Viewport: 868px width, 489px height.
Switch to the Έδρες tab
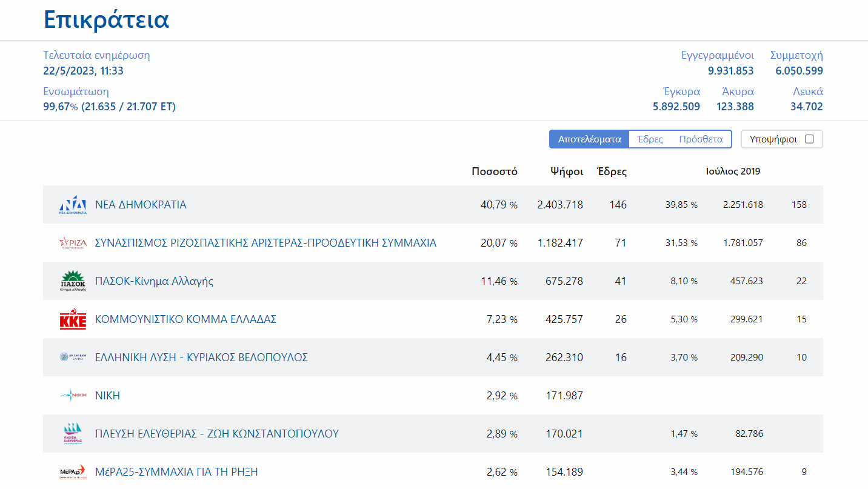coord(650,139)
